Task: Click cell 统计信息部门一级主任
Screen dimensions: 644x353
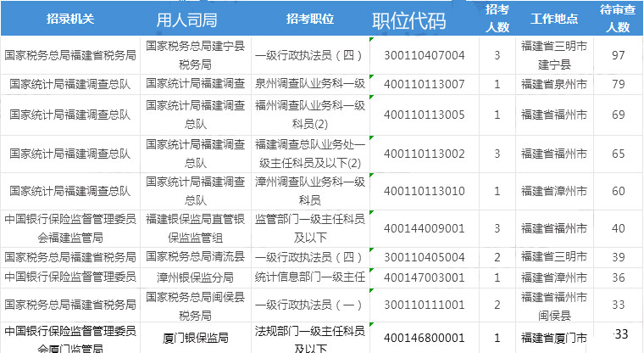Action: [x=310, y=277]
